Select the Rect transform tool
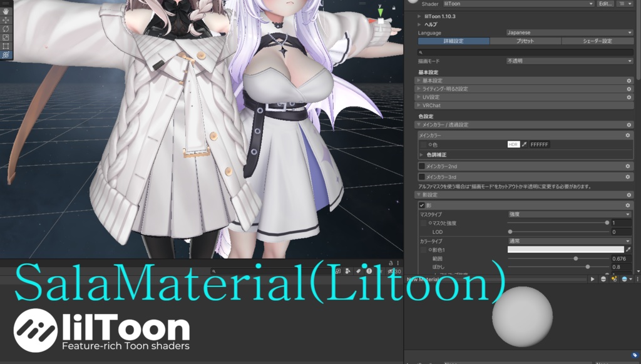The height and width of the screenshot is (364, 641). pos(6,46)
